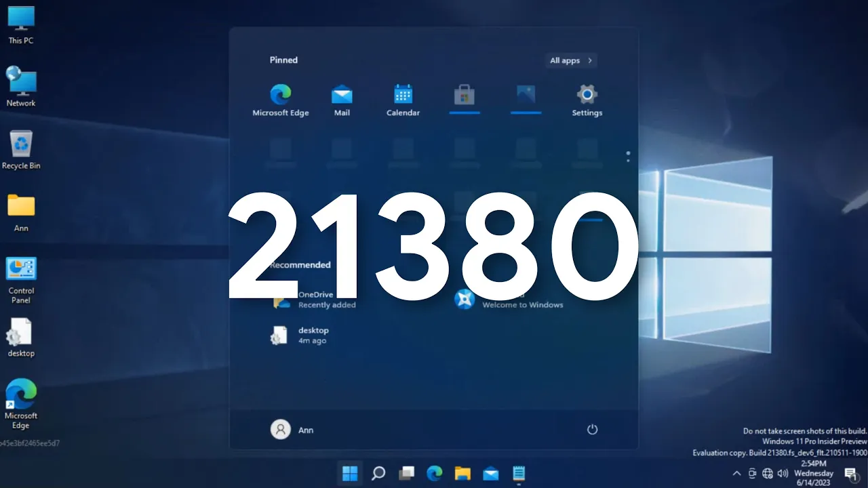
Task: Open Microsoft Edge from pinned apps
Action: coord(281,100)
